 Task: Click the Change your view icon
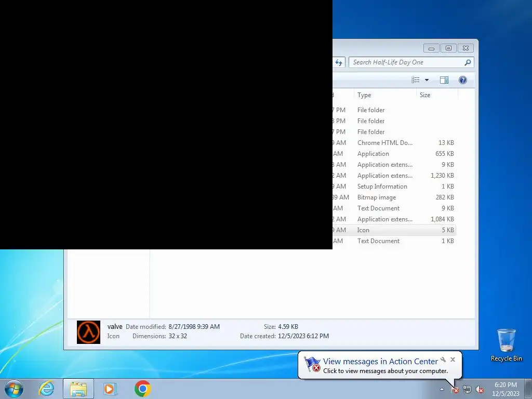coord(415,80)
